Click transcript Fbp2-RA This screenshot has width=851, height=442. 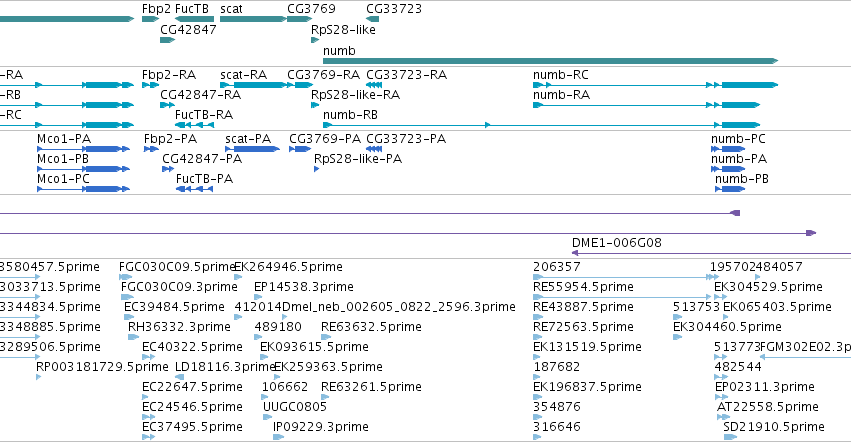(x=150, y=85)
